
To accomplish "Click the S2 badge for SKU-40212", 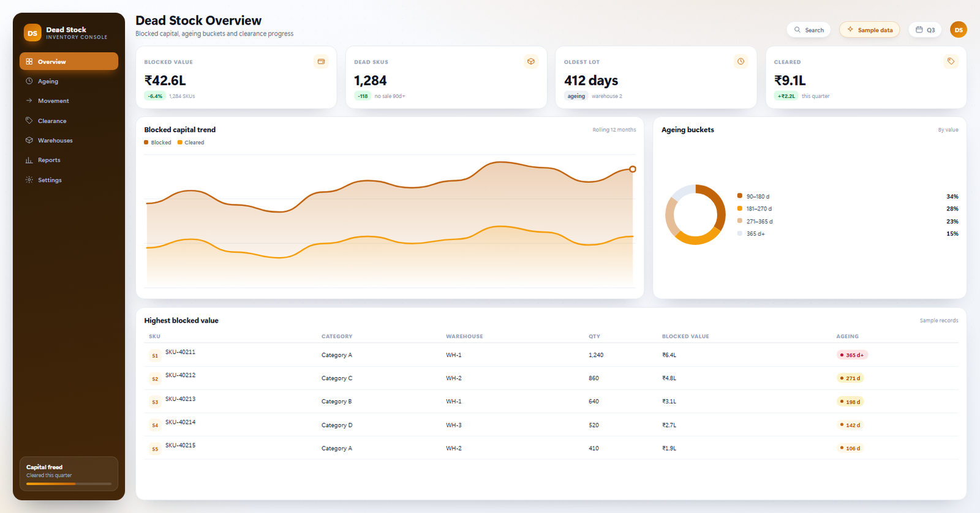I will tap(155, 378).
